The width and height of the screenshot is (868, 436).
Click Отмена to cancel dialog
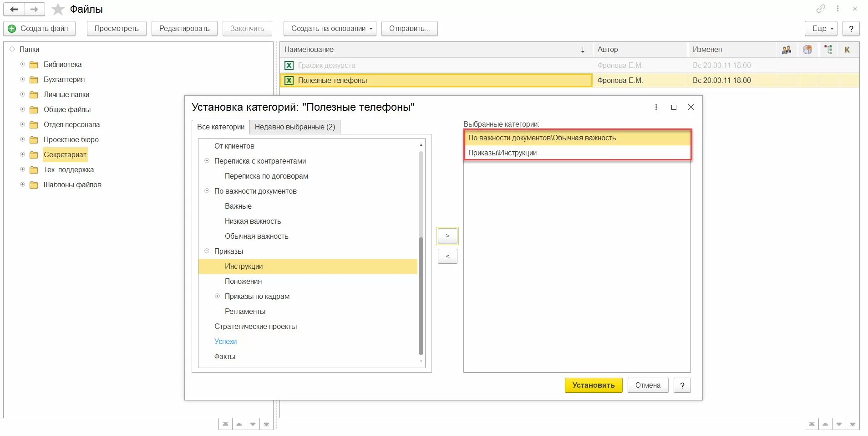pos(648,385)
